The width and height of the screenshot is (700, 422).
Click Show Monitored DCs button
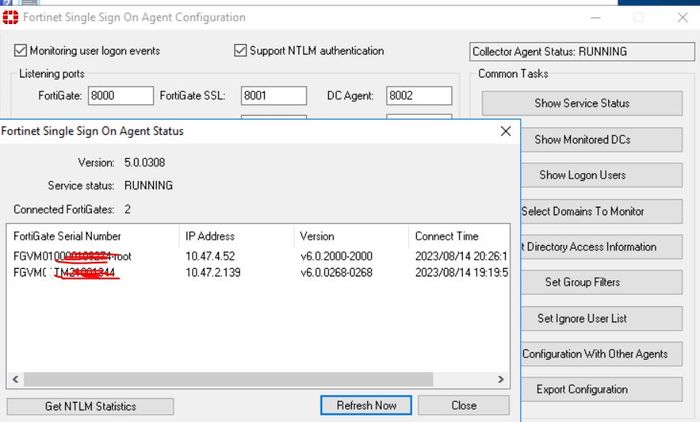point(601,140)
